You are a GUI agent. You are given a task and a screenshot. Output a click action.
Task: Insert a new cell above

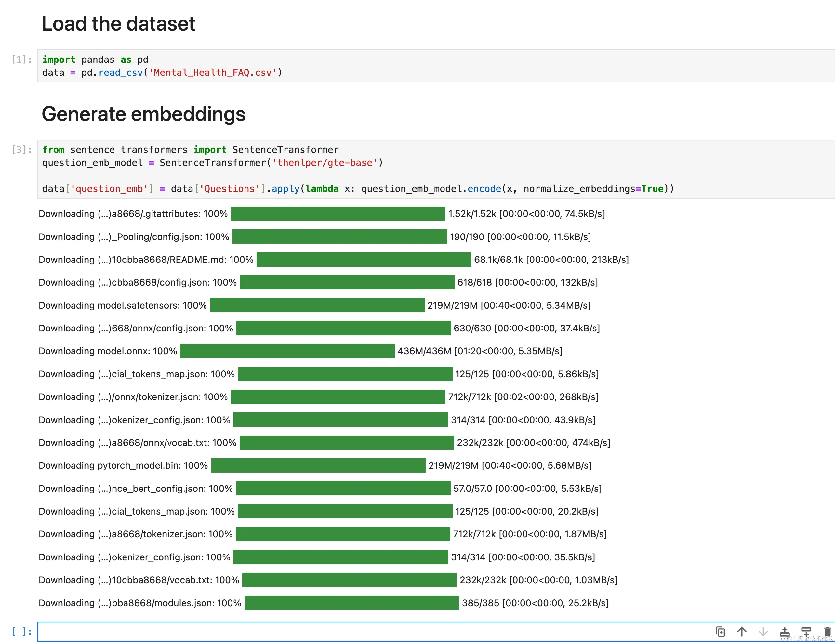click(x=785, y=631)
